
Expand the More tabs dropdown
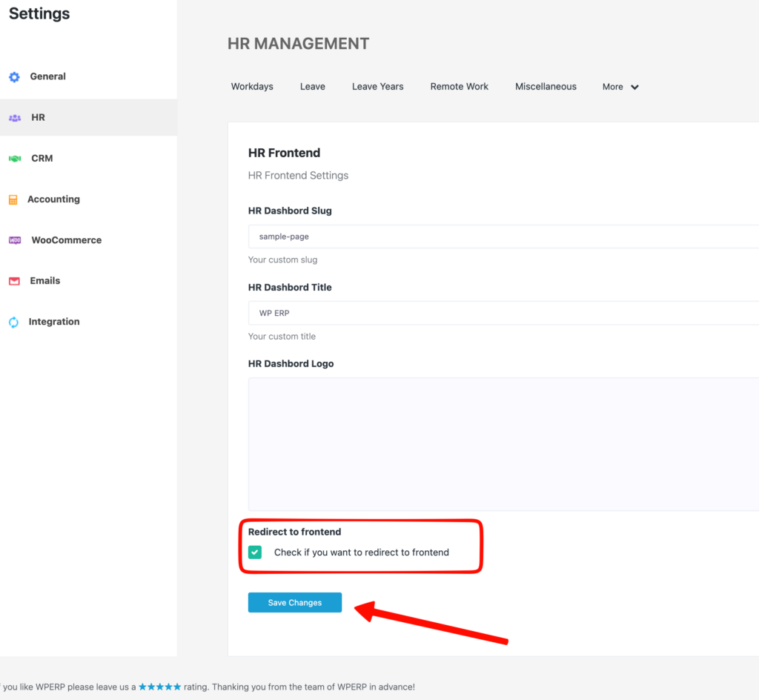click(620, 87)
